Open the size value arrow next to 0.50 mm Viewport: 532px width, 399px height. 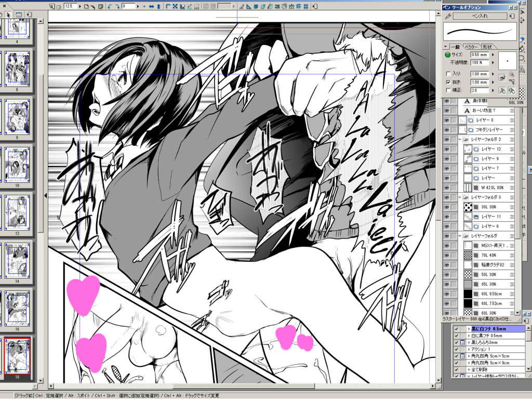[494, 54]
